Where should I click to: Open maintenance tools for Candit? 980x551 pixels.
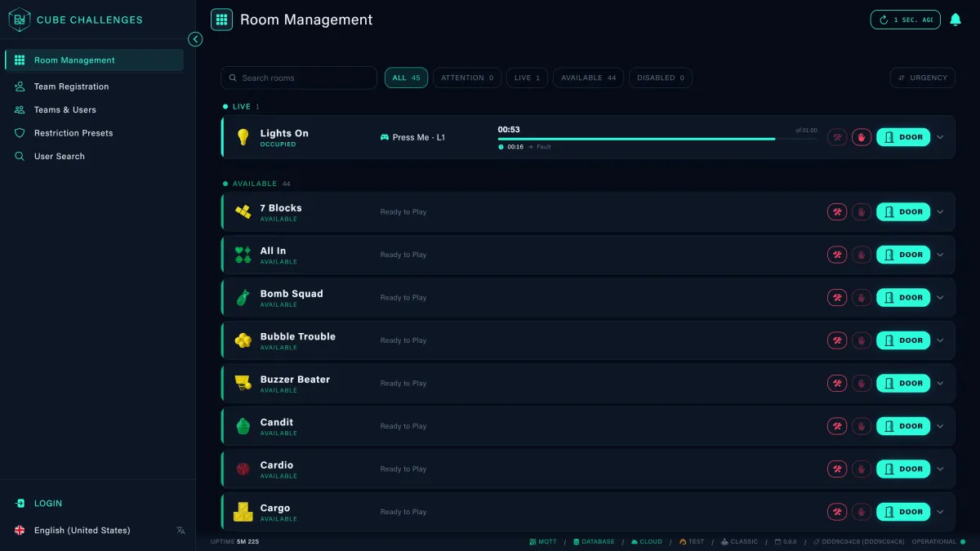coord(837,426)
